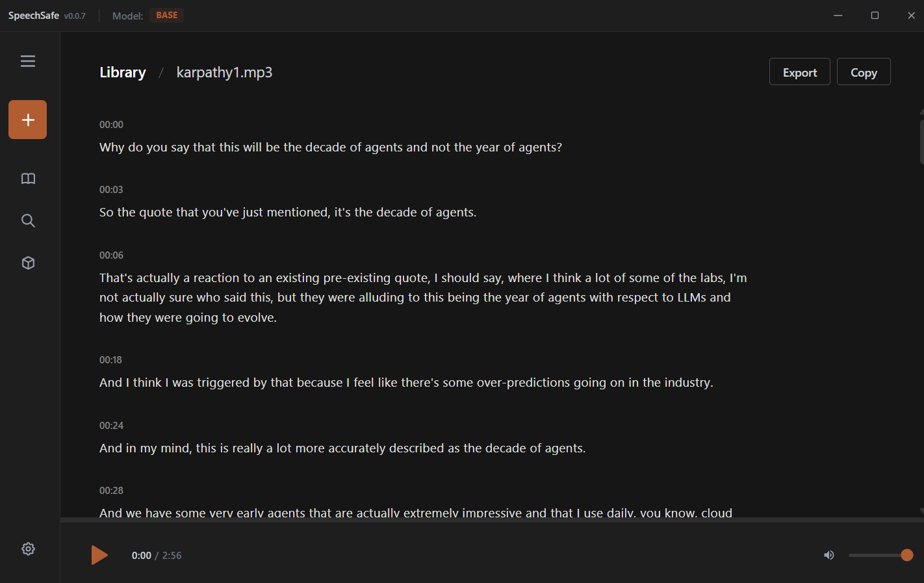This screenshot has height=583, width=924.
Task: Open the hamburger menu in the sidebar
Action: 28,61
